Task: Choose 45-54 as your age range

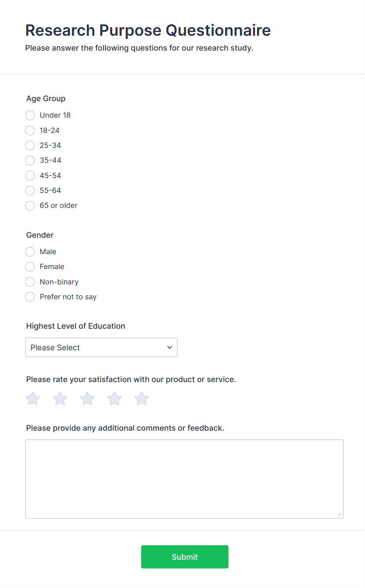Action: point(30,175)
